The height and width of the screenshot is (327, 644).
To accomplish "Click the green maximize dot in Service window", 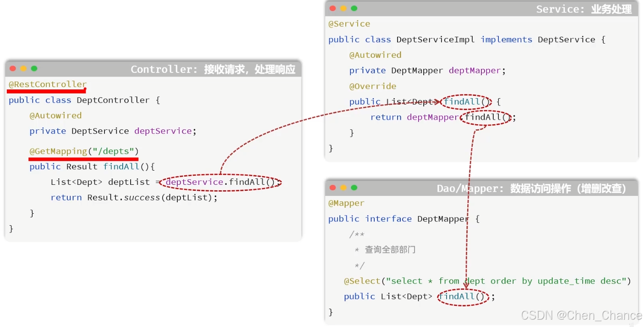I will 354,8.
